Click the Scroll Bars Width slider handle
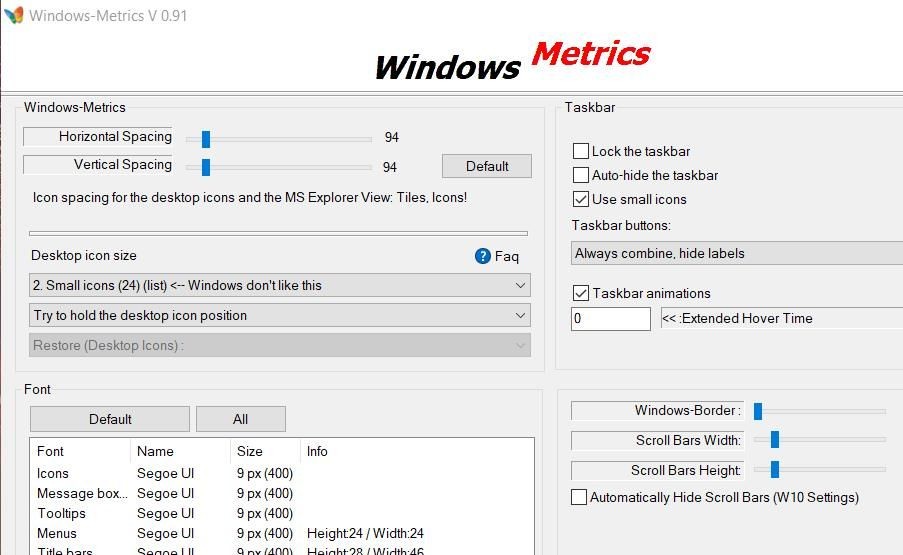The image size is (903, 555). coord(775,439)
